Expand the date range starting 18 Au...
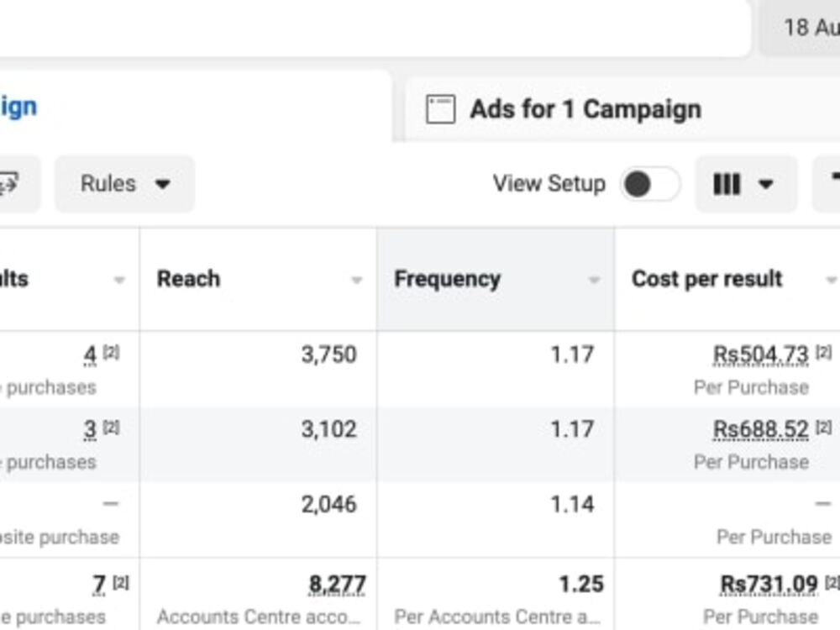 click(811, 26)
